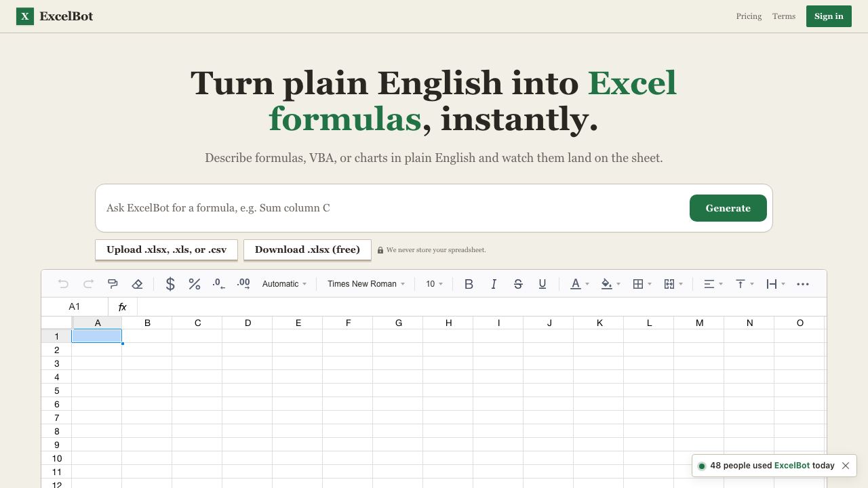This screenshot has width=868, height=488.
Task: Select column B header
Action: pos(147,323)
